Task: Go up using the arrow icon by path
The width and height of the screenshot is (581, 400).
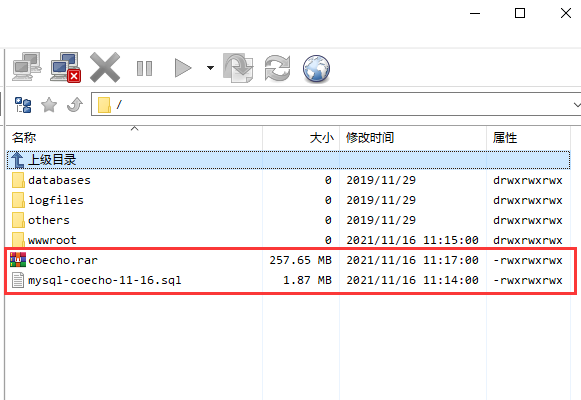Action: [75, 105]
